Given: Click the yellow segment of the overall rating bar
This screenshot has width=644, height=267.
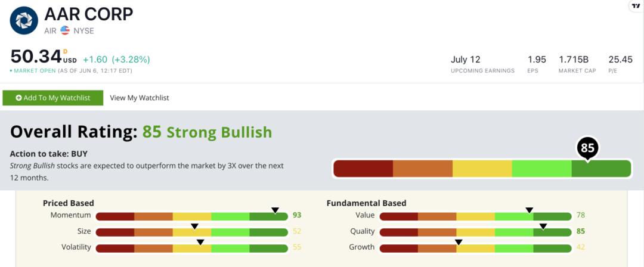Looking at the screenshot, I should tap(482, 169).
